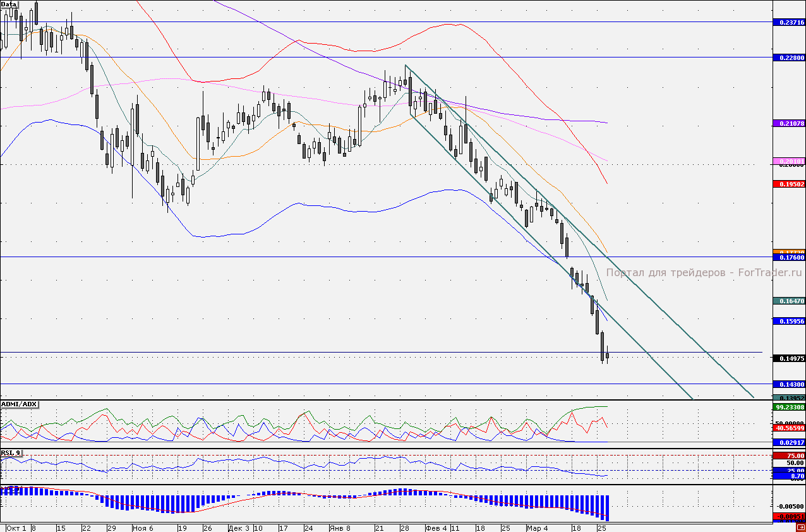Select the purple 0.21078 price tag
Image resolution: width=806 pixels, height=532 pixels.
[x=789, y=123]
